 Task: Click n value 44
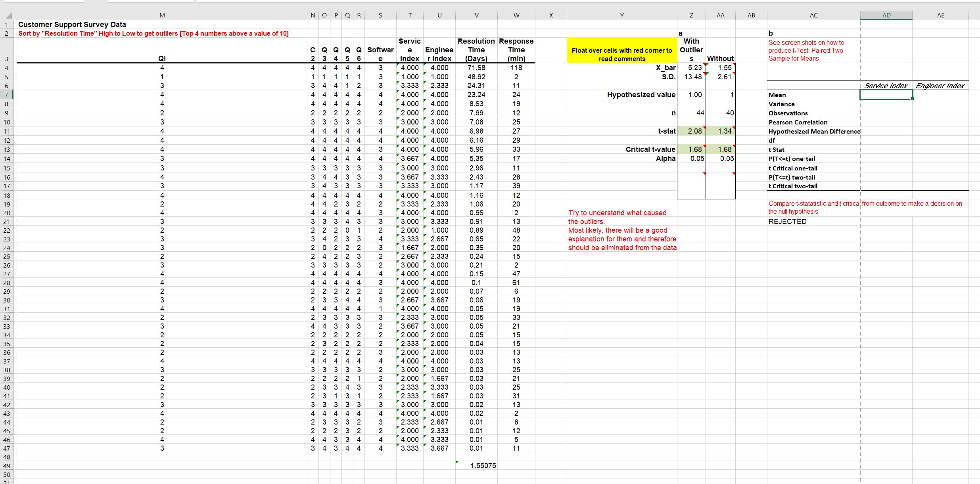click(x=691, y=113)
